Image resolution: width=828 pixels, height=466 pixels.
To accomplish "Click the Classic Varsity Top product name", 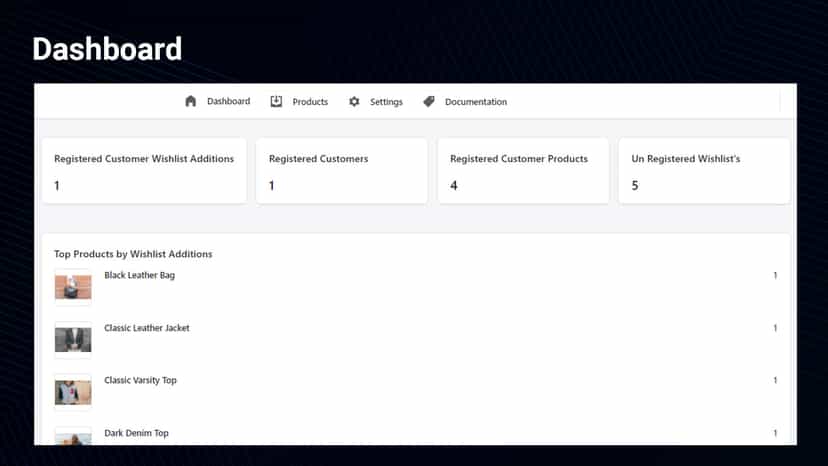I will click(140, 380).
